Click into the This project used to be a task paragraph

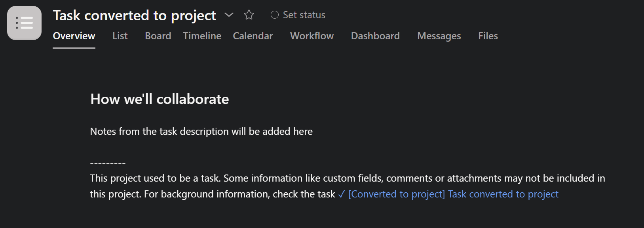[x=347, y=186]
